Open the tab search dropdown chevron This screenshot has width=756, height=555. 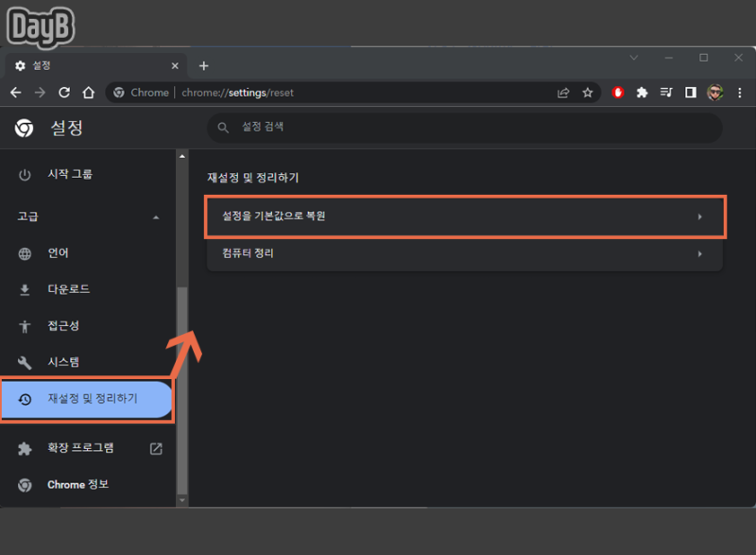click(x=634, y=58)
